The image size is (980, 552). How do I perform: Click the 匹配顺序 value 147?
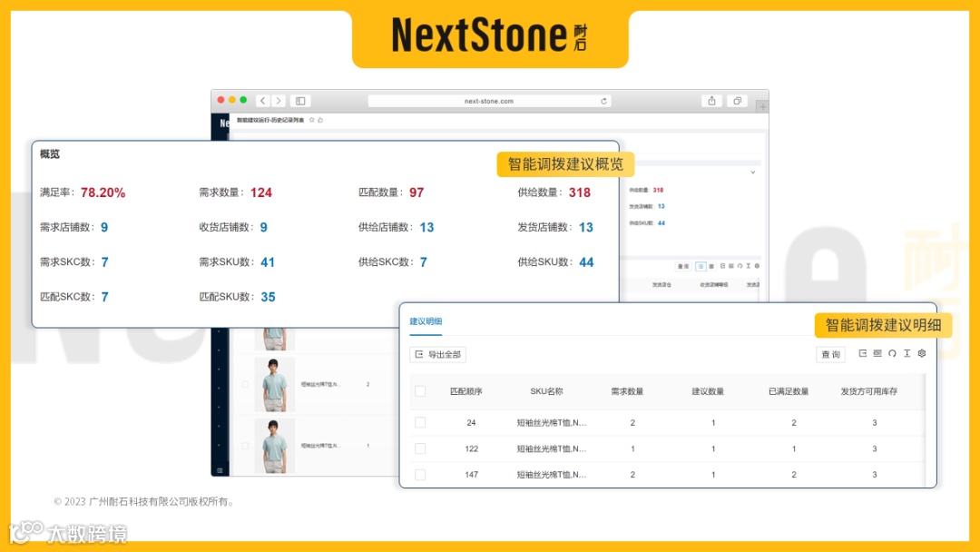[471, 475]
